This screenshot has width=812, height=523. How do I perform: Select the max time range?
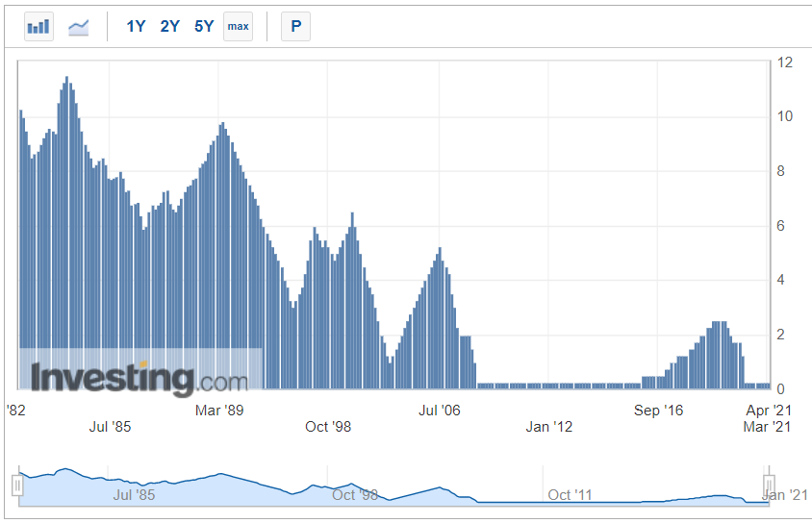click(x=239, y=26)
